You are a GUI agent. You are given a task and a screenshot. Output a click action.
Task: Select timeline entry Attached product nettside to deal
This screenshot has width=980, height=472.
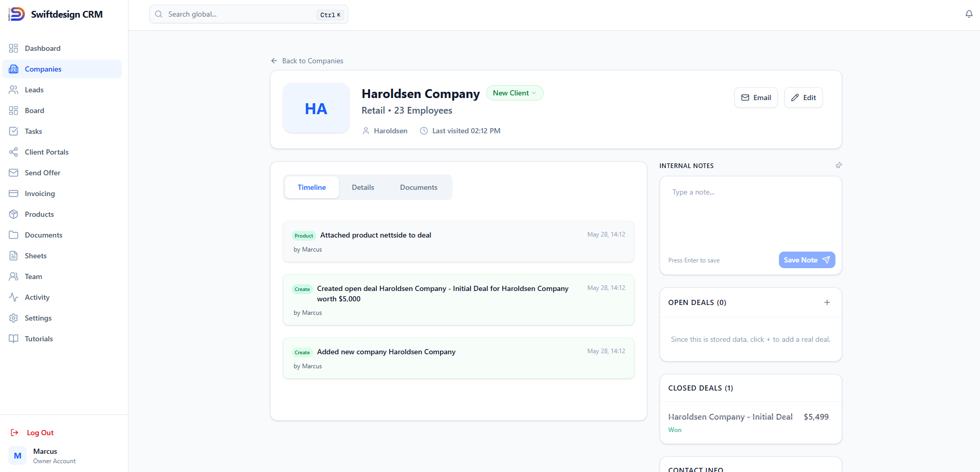[459, 242]
